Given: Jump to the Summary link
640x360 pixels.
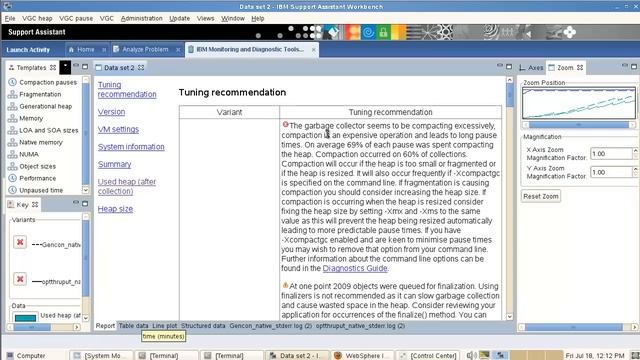Looking at the screenshot, I should (x=114, y=164).
